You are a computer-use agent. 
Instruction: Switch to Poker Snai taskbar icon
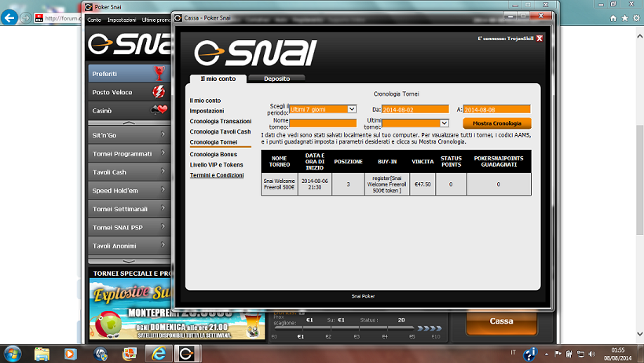(x=187, y=354)
